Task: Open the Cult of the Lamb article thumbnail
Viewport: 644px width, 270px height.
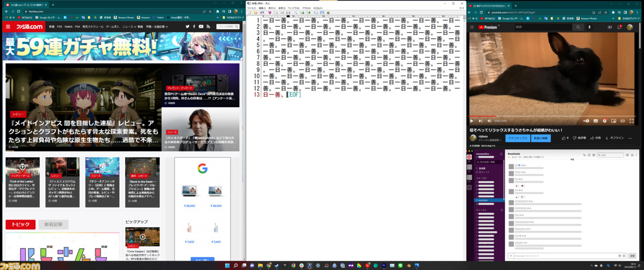Action: [23, 166]
